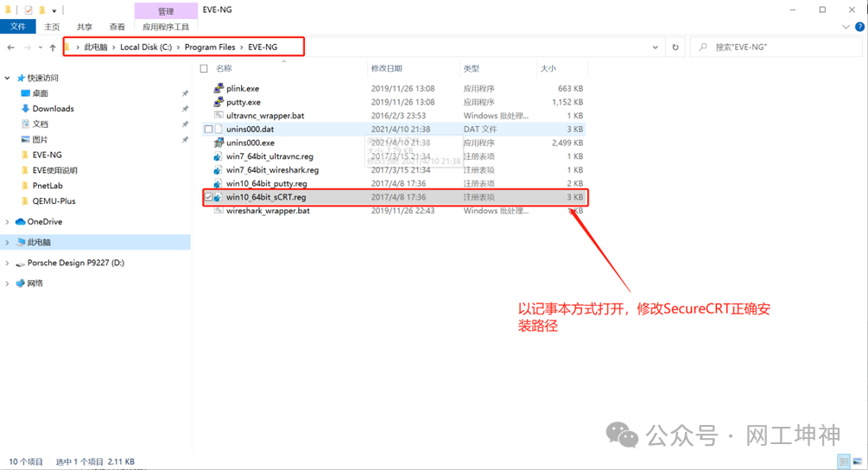Switch to large icons view layout
This screenshot has width=868, height=470.
click(858, 461)
